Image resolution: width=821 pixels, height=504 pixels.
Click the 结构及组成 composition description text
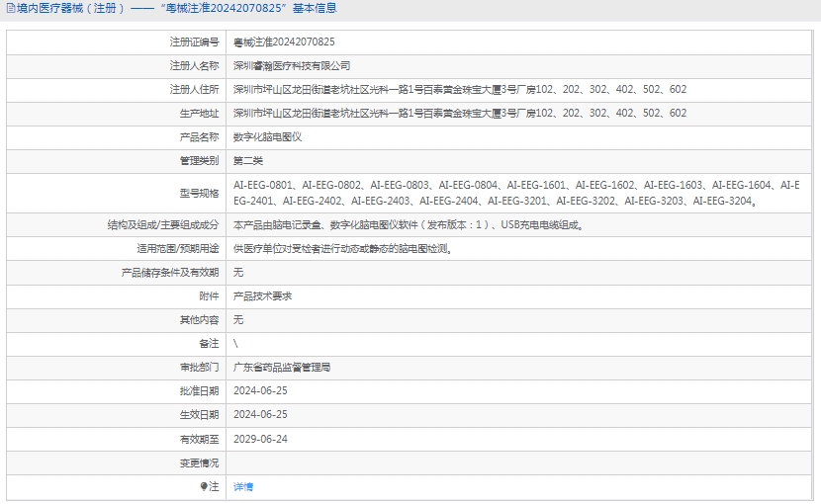(x=408, y=225)
